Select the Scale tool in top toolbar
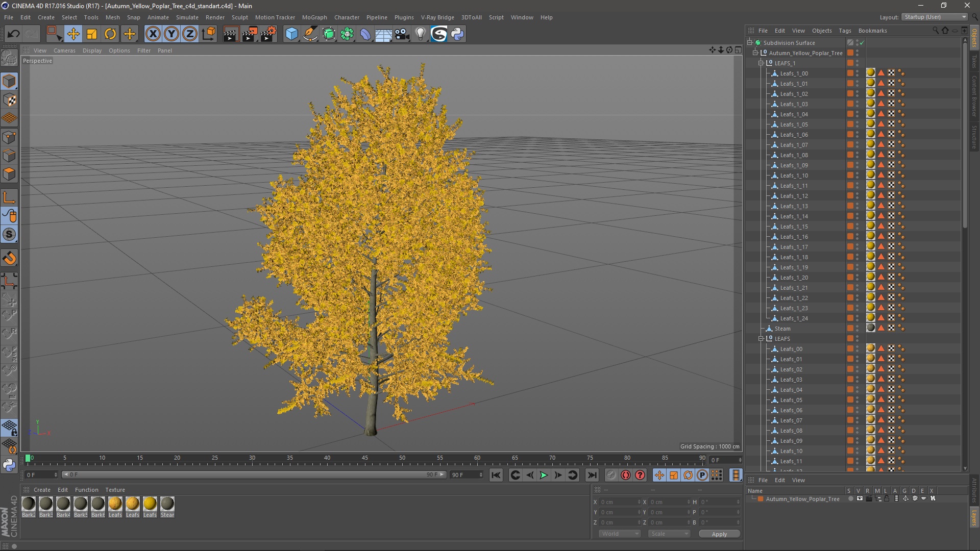 (x=92, y=34)
